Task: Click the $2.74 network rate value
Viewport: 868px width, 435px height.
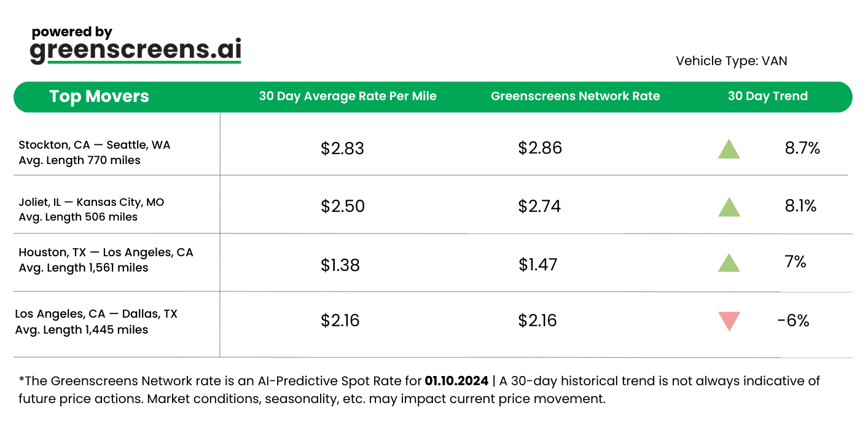Action: click(x=539, y=206)
